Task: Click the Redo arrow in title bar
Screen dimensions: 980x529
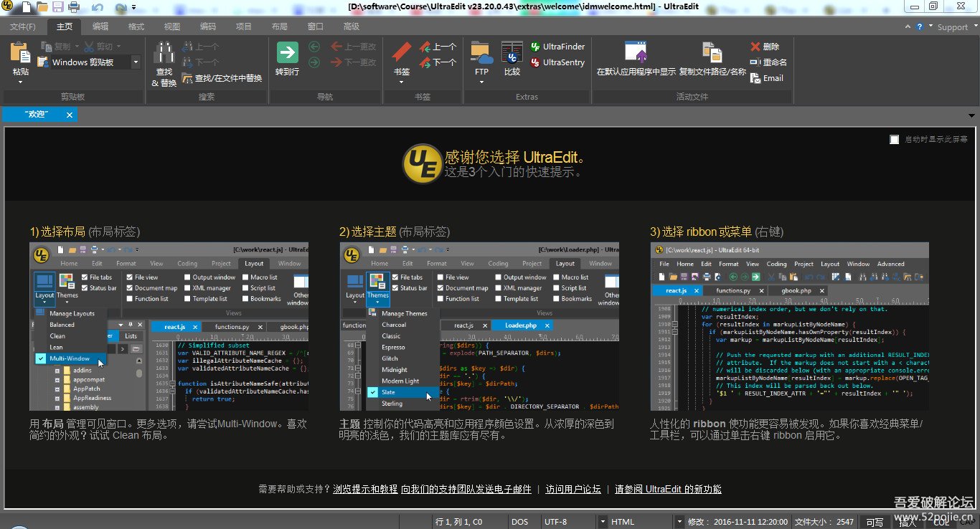Action: 121,7
